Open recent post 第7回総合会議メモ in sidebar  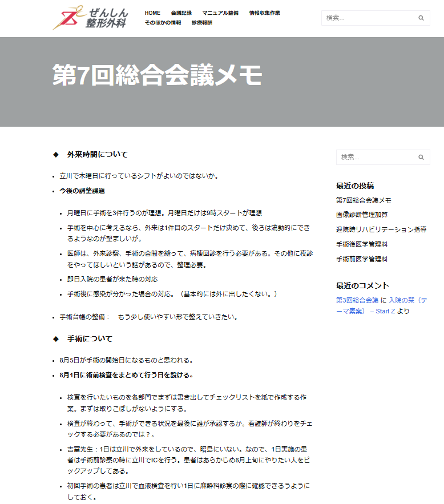[x=364, y=200]
